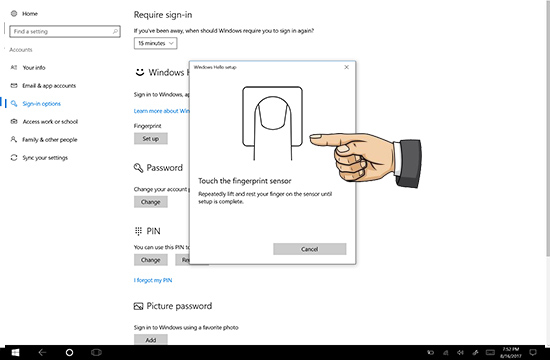Open the I forgot my PIN link
This screenshot has width=550, height=360.
[153, 280]
